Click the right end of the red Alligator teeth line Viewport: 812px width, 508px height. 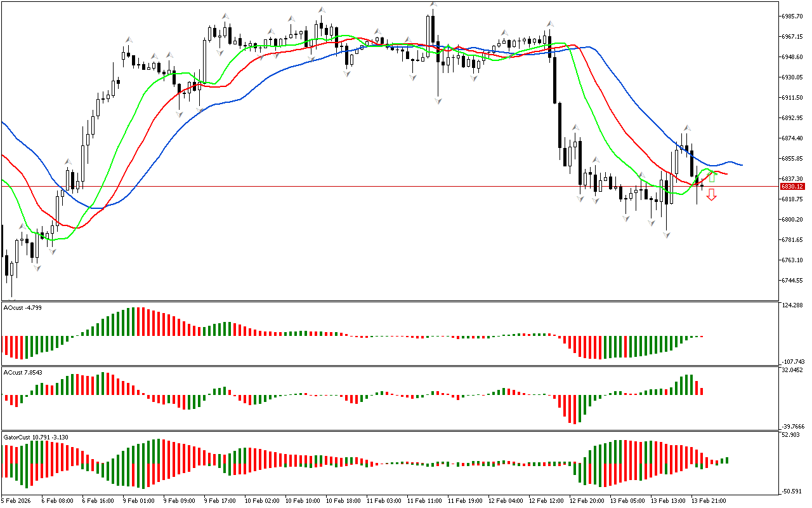(726, 174)
